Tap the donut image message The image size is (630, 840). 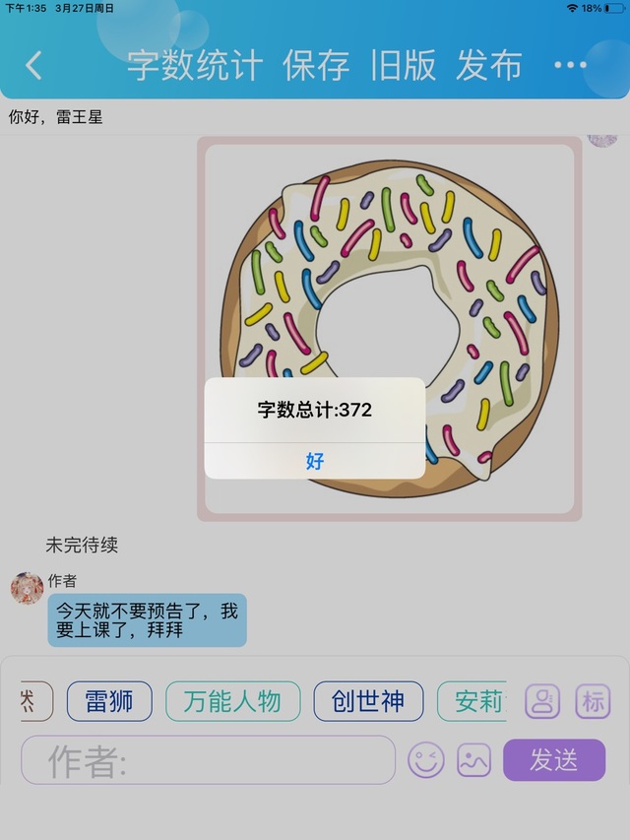(x=390, y=328)
